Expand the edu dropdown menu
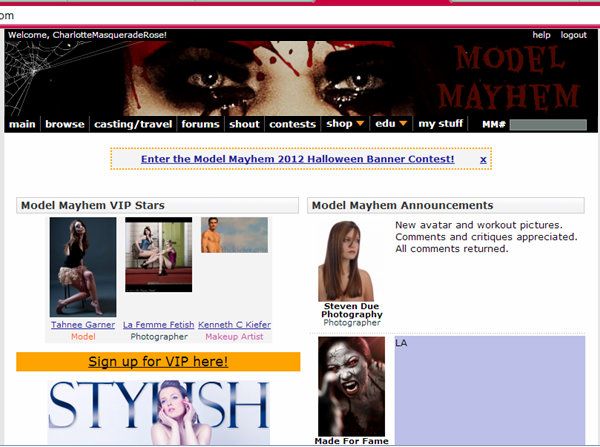Screen dimensions: 600x447 [391, 124]
